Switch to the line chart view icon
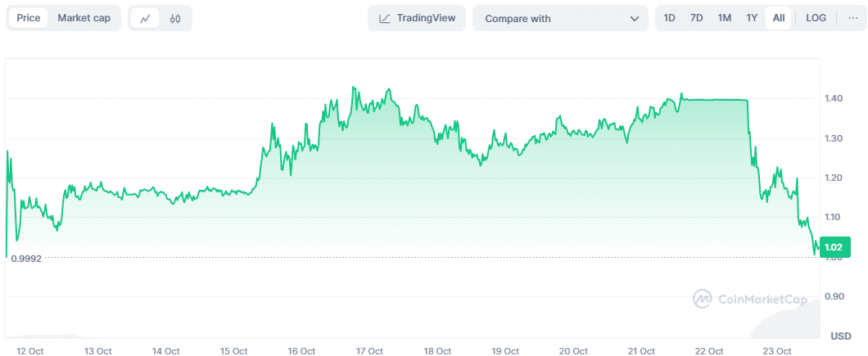 (145, 18)
